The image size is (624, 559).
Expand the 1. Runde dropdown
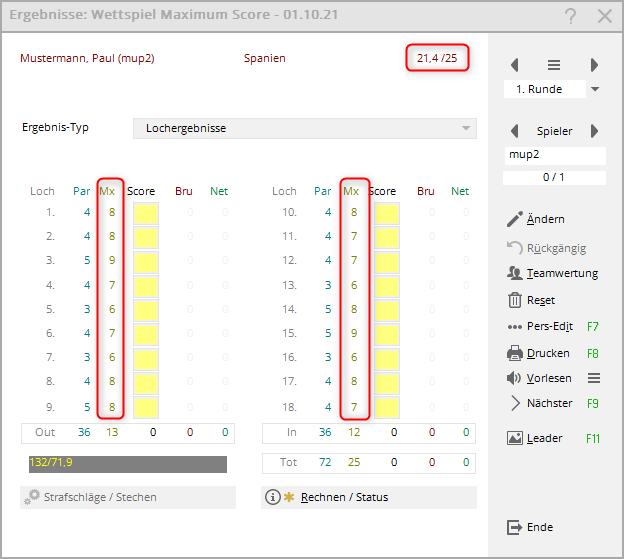(595, 89)
